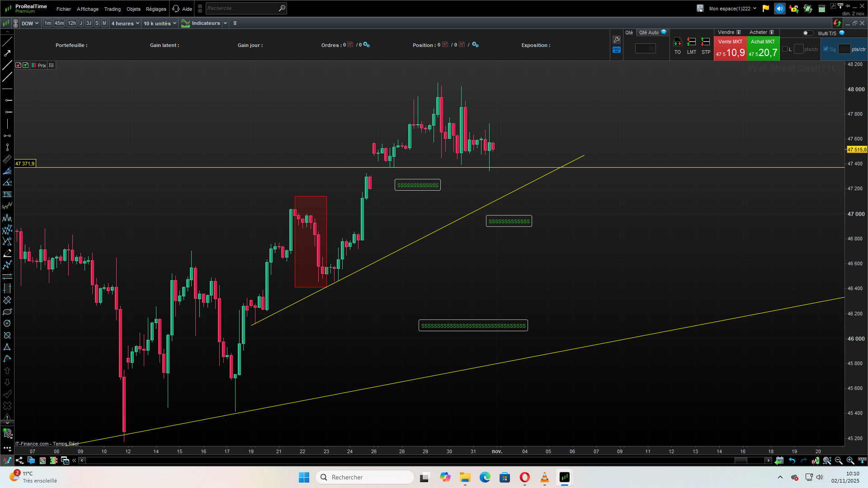Open the 10 k unités dropdown
This screenshot has width=868, height=488.
[160, 23]
